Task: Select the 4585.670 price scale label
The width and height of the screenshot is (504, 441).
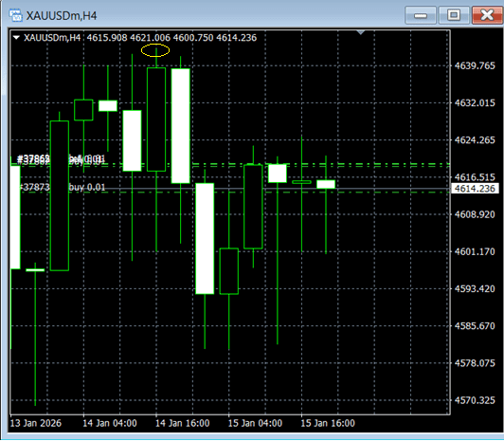Action: click(x=475, y=326)
